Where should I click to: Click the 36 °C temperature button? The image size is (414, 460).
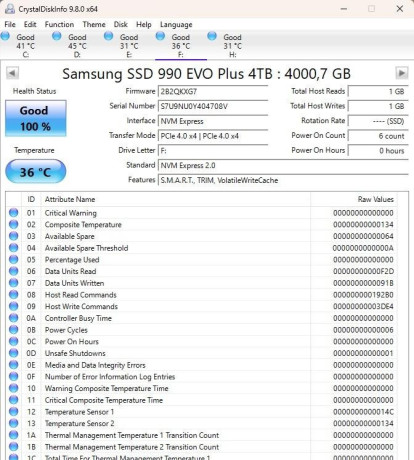(36, 172)
